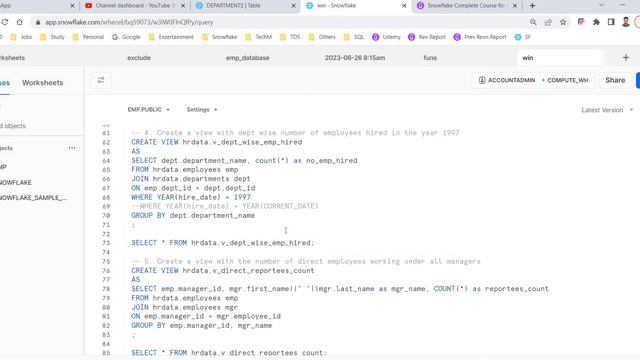Open the Google bookmark

pyautogui.click(x=126, y=37)
